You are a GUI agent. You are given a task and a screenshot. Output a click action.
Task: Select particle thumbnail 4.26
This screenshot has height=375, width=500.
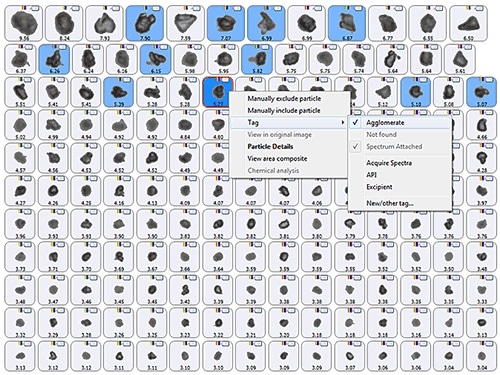click(53, 191)
